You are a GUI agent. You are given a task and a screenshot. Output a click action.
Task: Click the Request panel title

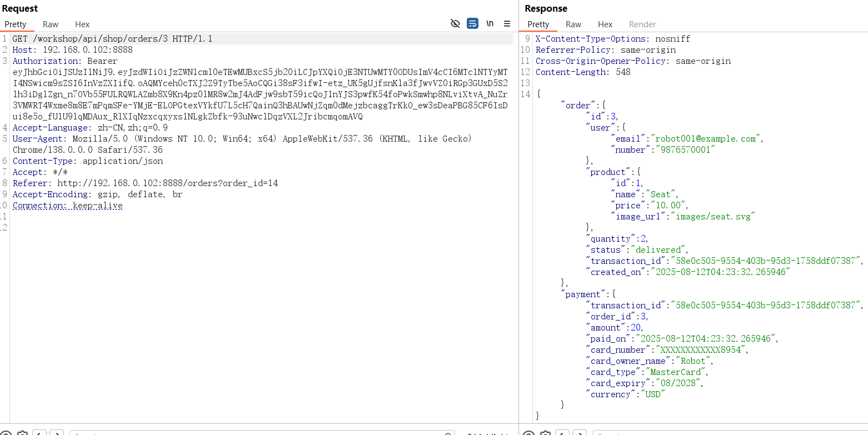tap(20, 8)
